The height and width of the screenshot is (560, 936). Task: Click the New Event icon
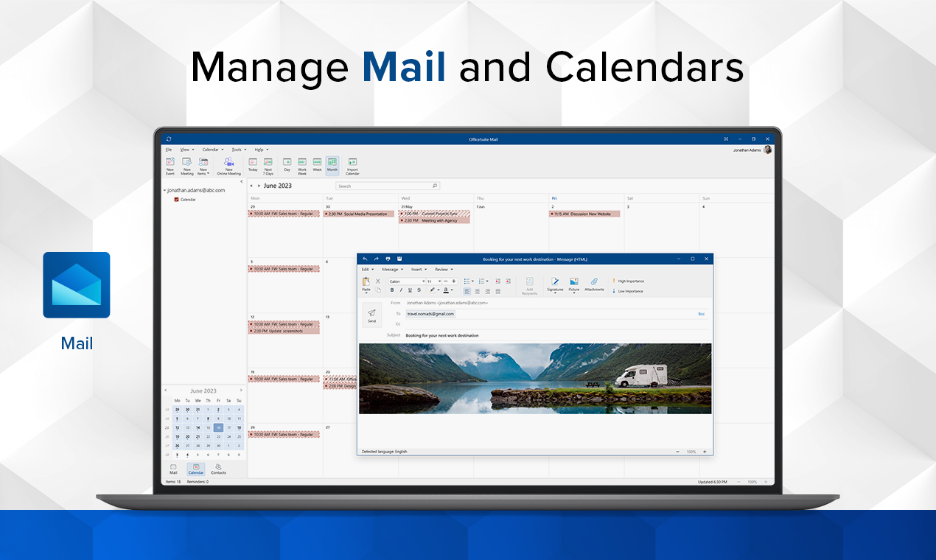pos(170,161)
